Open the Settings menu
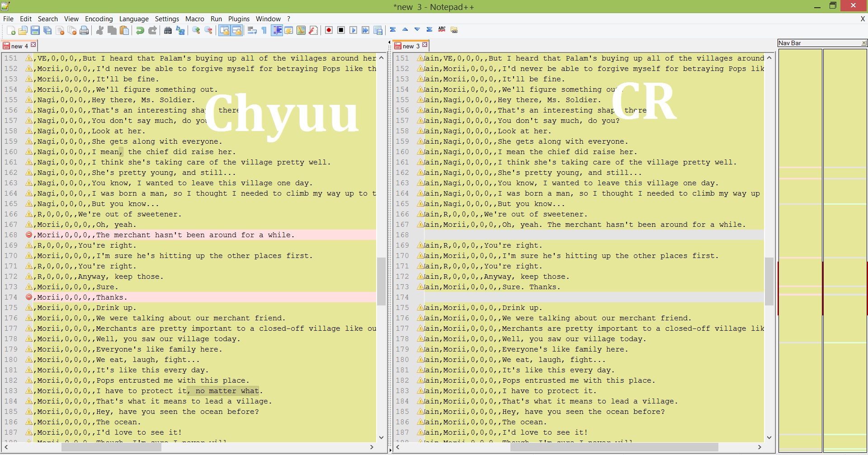Image resolution: width=868 pixels, height=455 pixels. [167, 19]
